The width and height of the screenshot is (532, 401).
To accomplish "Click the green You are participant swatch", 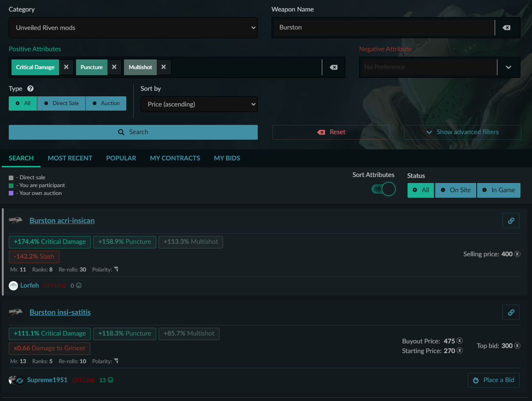I will tap(11, 186).
